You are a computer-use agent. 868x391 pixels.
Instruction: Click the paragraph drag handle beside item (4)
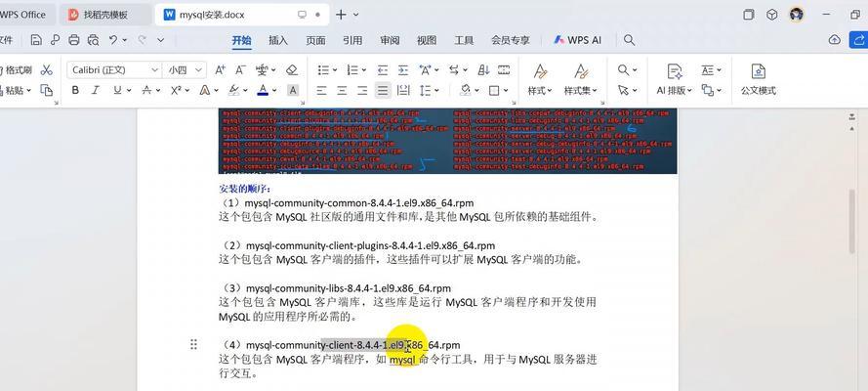(193, 344)
